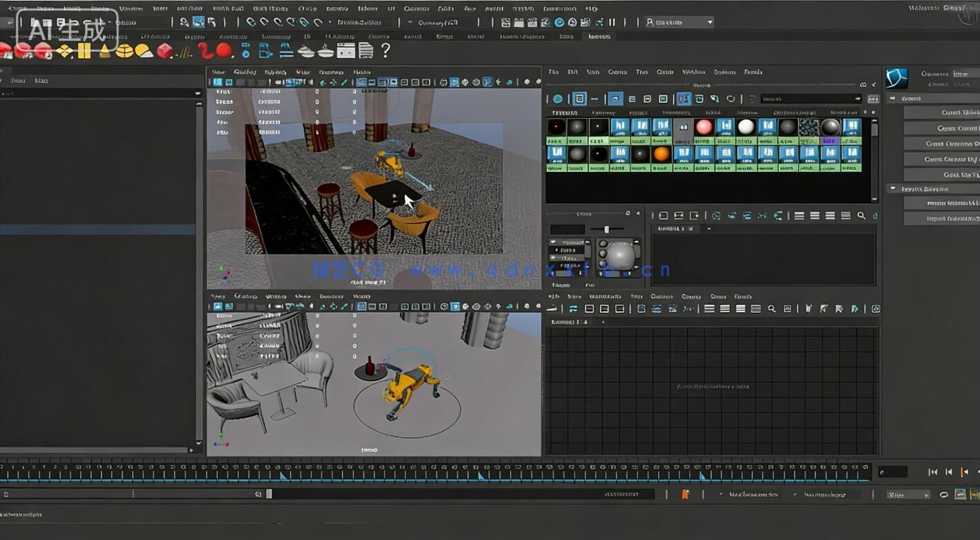
Task: Click the bottom Import button in the right sidebar
Action: pyautogui.click(x=948, y=218)
